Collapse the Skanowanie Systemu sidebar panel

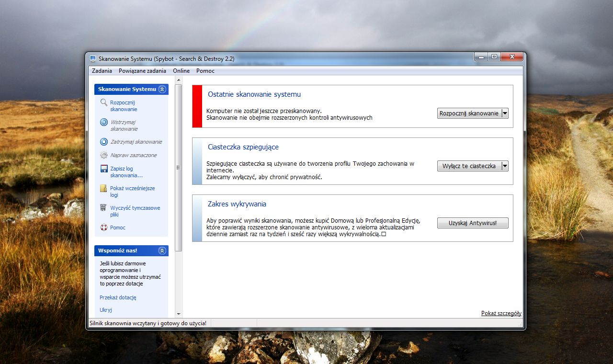162,89
